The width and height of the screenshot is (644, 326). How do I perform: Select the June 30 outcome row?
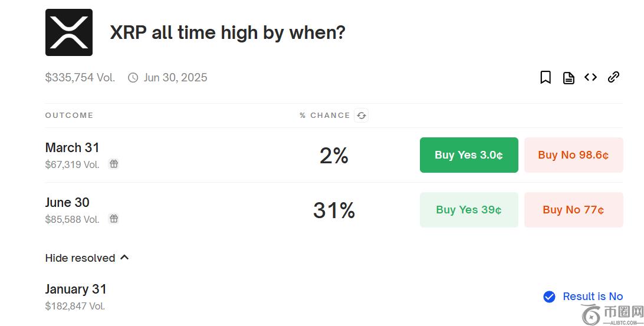tap(67, 202)
